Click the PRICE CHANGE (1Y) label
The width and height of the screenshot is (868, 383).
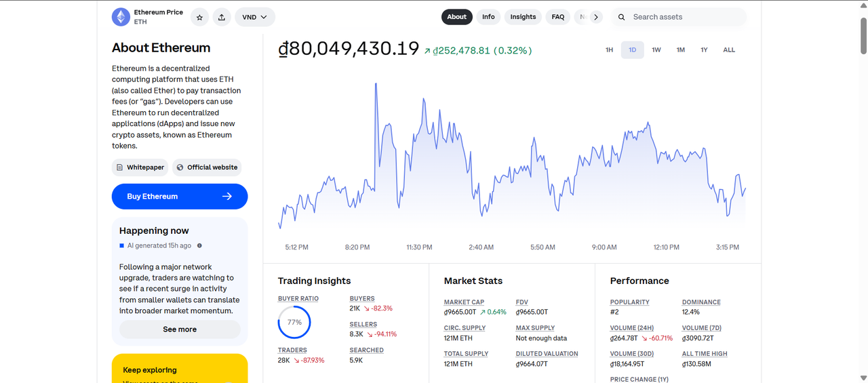(x=639, y=380)
